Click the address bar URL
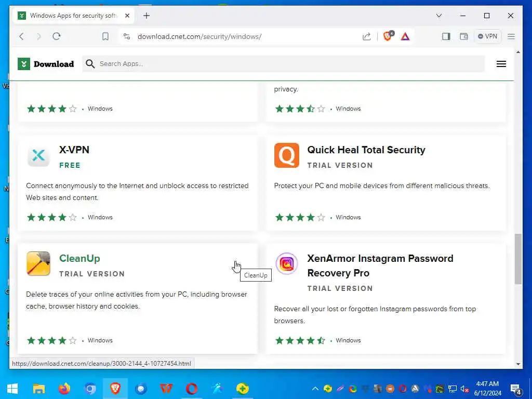532x399 pixels. click(x=199, y=36)
